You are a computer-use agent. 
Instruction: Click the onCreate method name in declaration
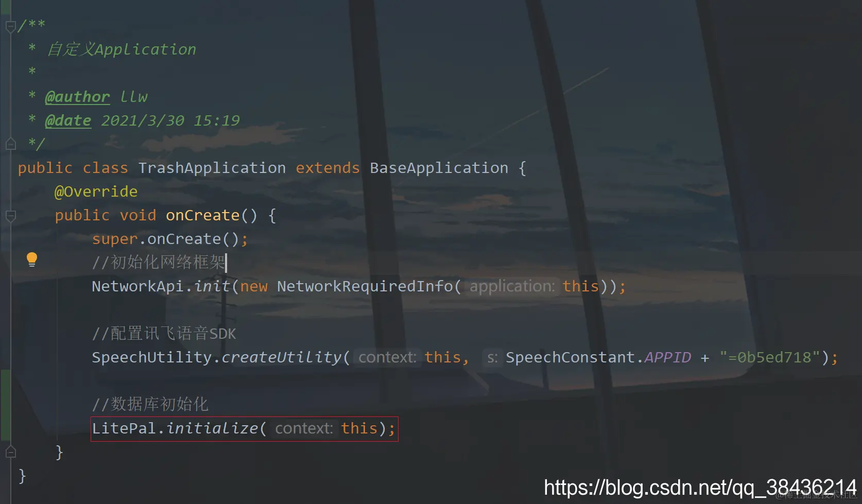[x=202, y=215]
